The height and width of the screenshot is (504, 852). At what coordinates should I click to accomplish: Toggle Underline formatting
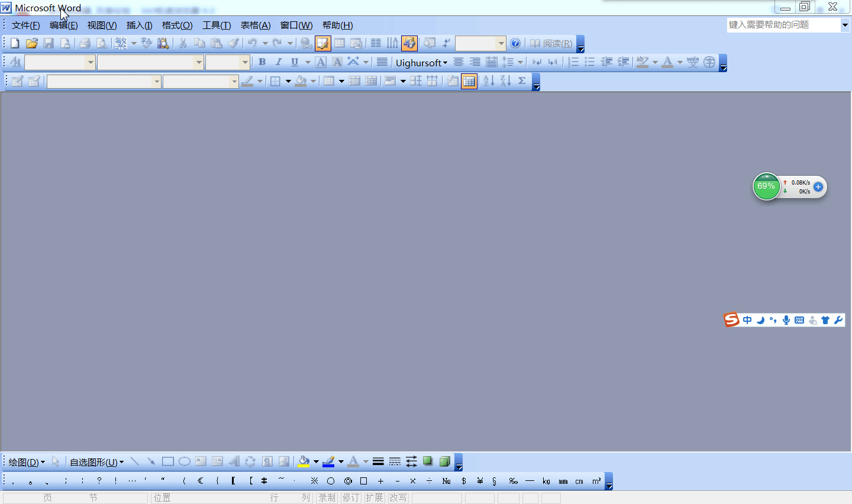tap(295, 62)
